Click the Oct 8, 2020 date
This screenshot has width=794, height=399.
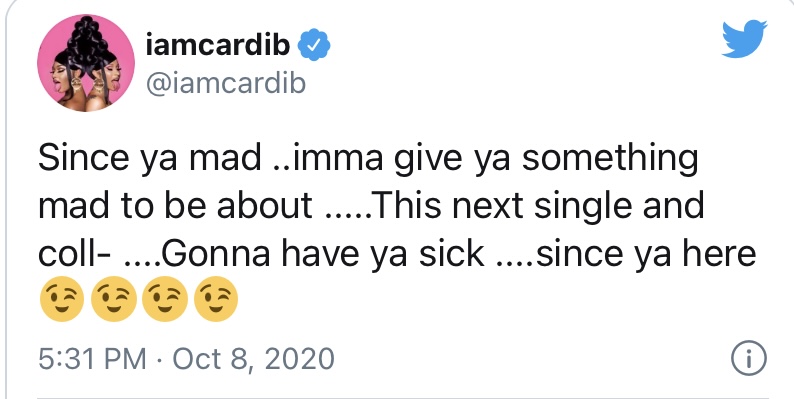254,358
